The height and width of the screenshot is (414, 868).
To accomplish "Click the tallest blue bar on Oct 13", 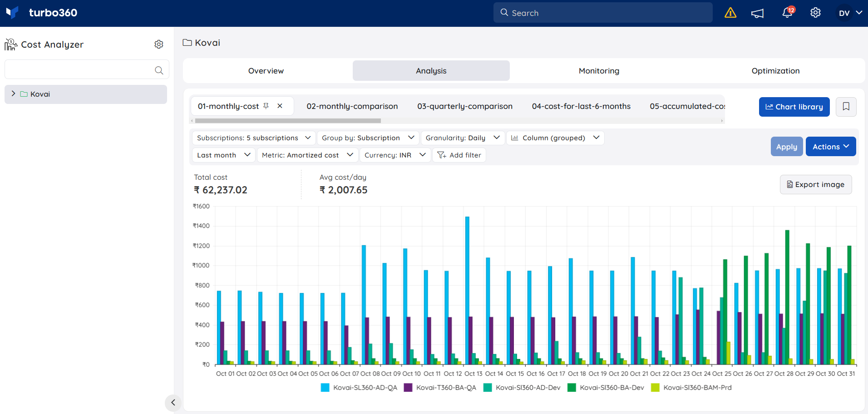I will click(x=467, y=291).
